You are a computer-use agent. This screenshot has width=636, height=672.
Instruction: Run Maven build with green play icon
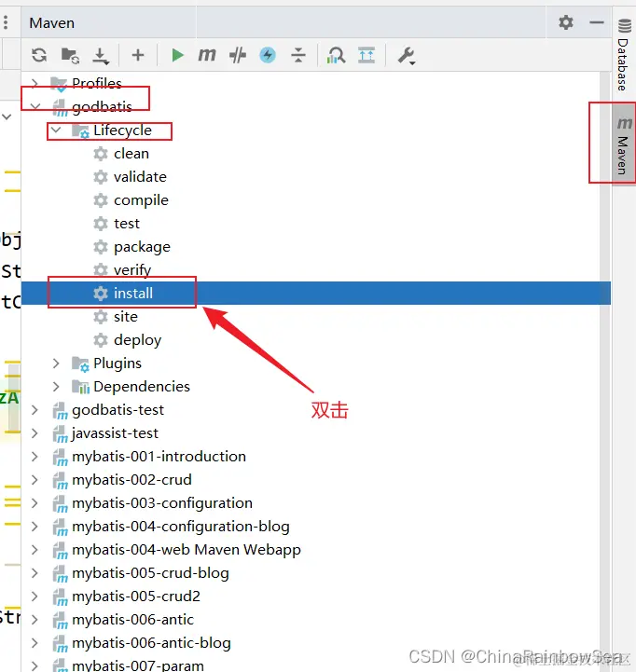tap(177, 55)
